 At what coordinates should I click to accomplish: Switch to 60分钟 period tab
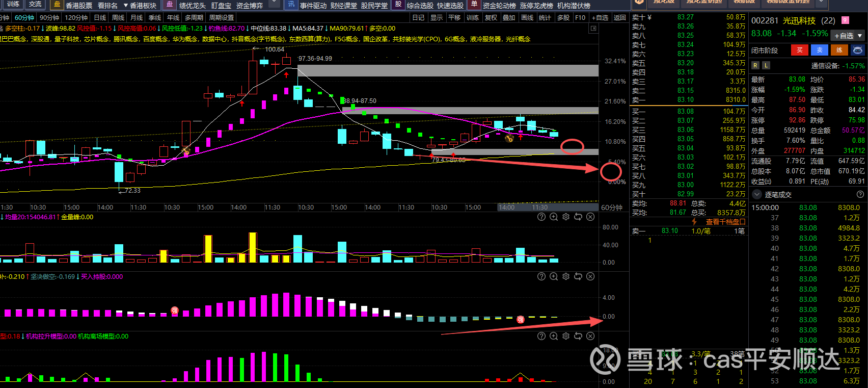pos(24,17)
